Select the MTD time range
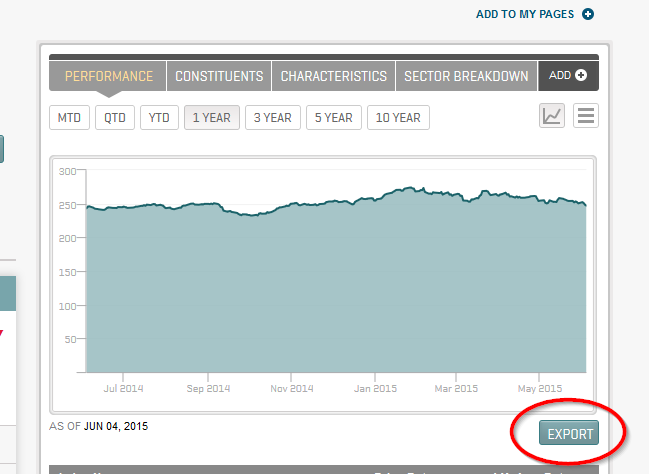649x474 pixels. (69, 118)
